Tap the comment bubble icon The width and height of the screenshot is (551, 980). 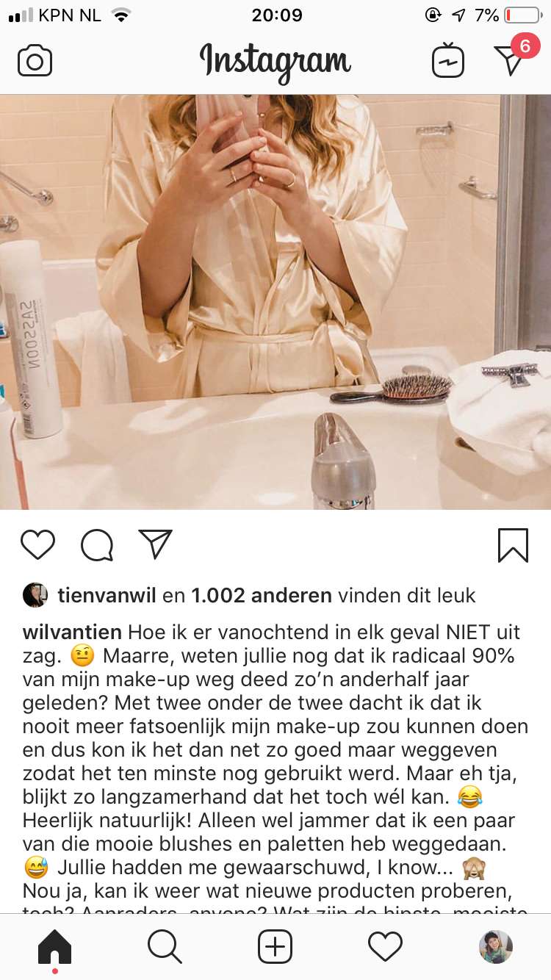coord(97,545)
